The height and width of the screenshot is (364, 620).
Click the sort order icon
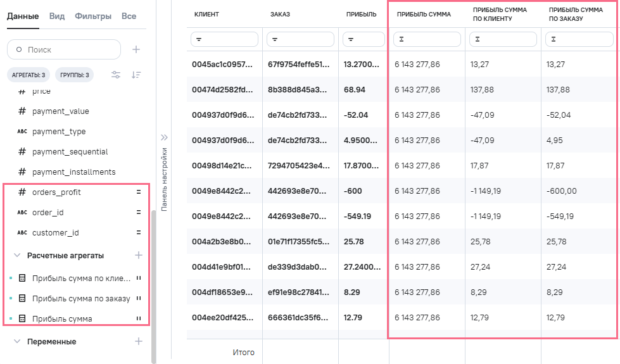pyautogui.click(x=136, y=75)
